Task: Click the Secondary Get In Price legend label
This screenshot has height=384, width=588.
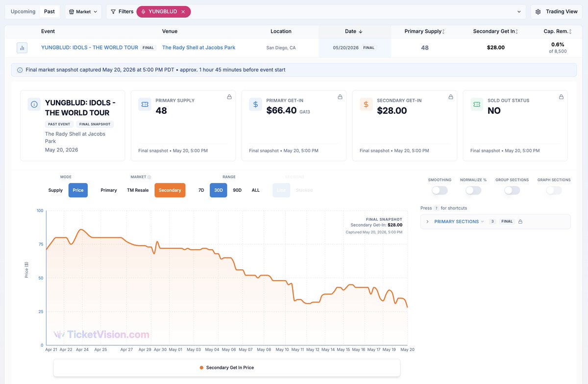Action: tap(230, 367)
